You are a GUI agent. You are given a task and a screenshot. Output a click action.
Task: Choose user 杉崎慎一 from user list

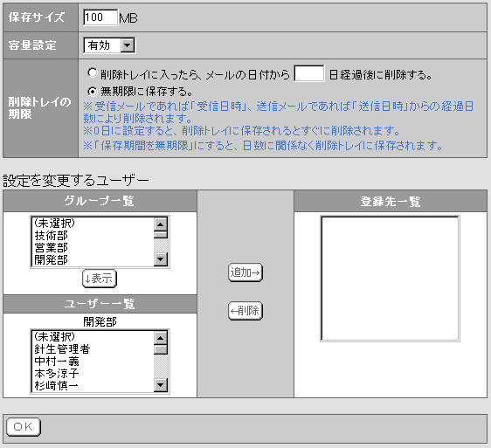pos(93,386)
